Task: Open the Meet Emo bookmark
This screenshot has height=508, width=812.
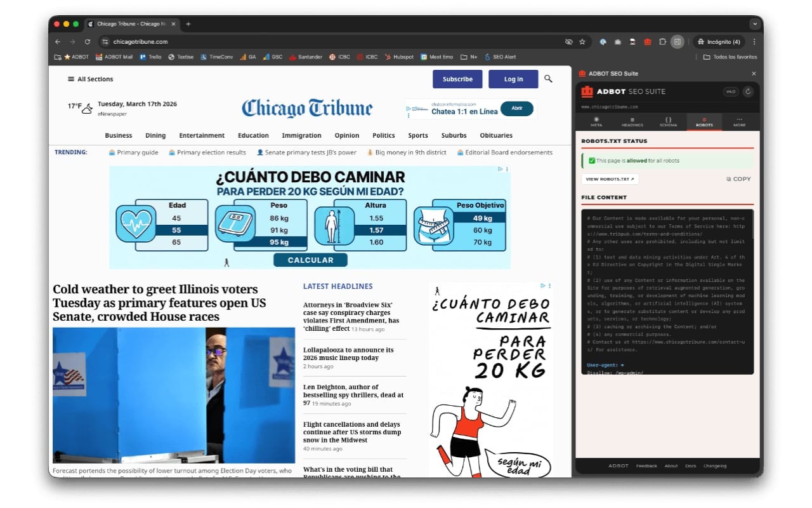Action: pos(437,57)
